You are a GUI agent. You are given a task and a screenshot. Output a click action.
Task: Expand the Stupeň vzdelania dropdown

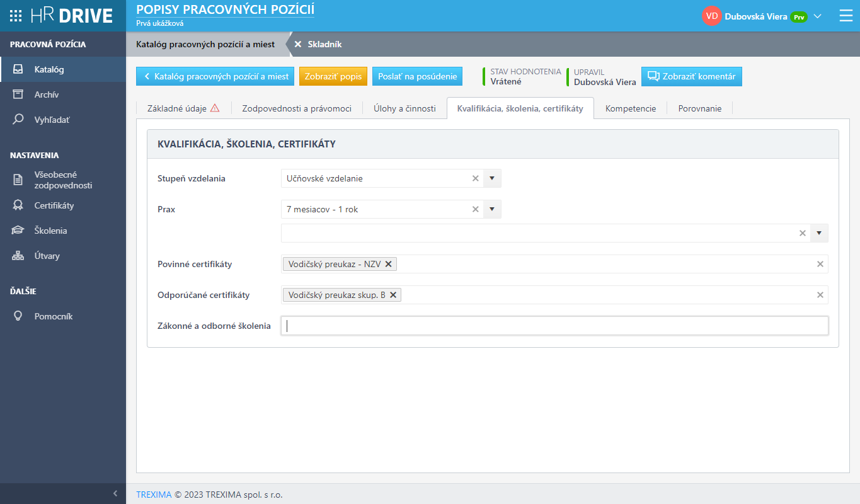[492, 178]
